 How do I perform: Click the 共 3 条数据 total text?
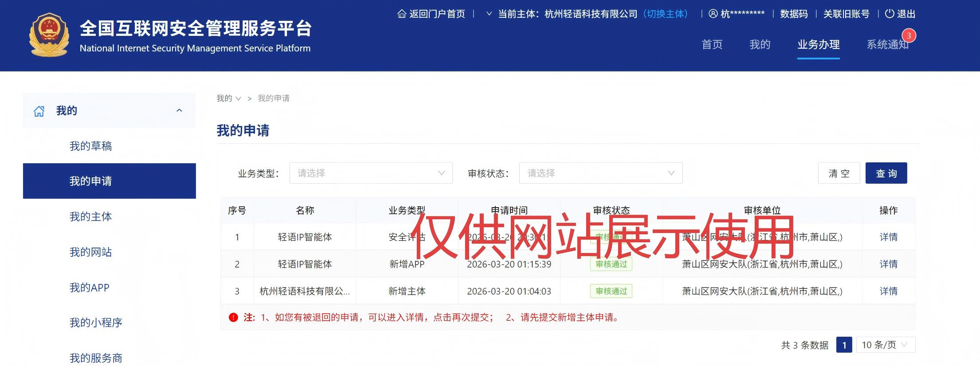tap(805, 345)
